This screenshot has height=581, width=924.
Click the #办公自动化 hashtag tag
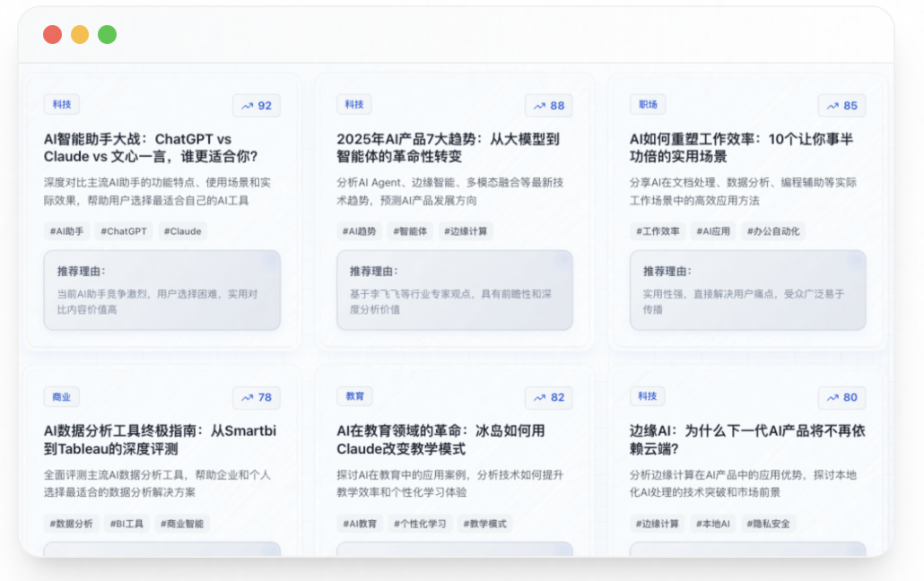tap(775, 231)
